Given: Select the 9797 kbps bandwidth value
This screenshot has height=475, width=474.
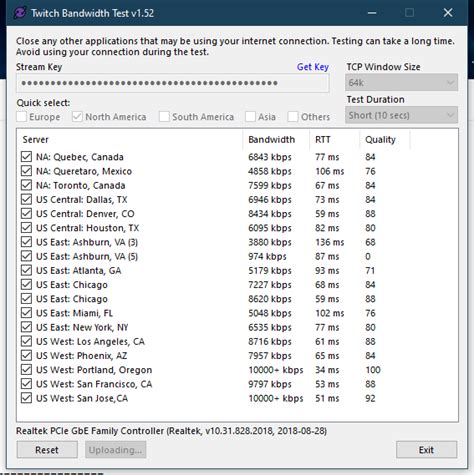Looking at the screenshot, I should pos(270,384).
